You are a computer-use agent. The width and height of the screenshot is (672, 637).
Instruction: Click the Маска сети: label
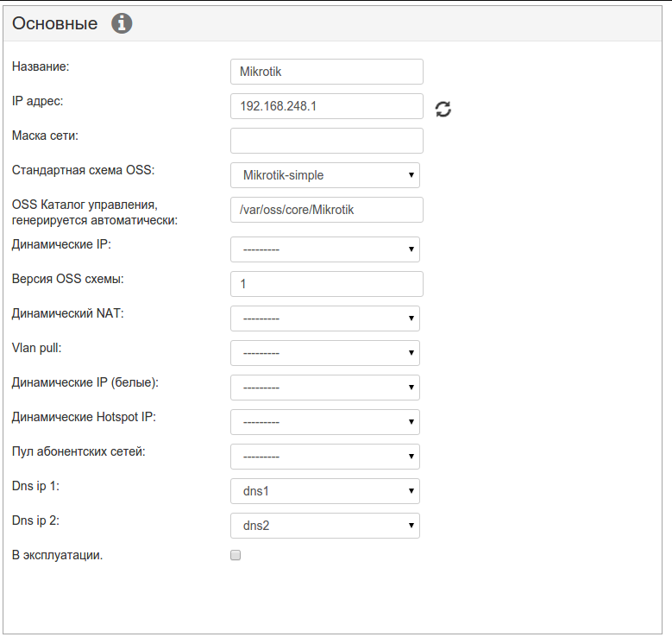pyautogui.click(x=45, y=136)
